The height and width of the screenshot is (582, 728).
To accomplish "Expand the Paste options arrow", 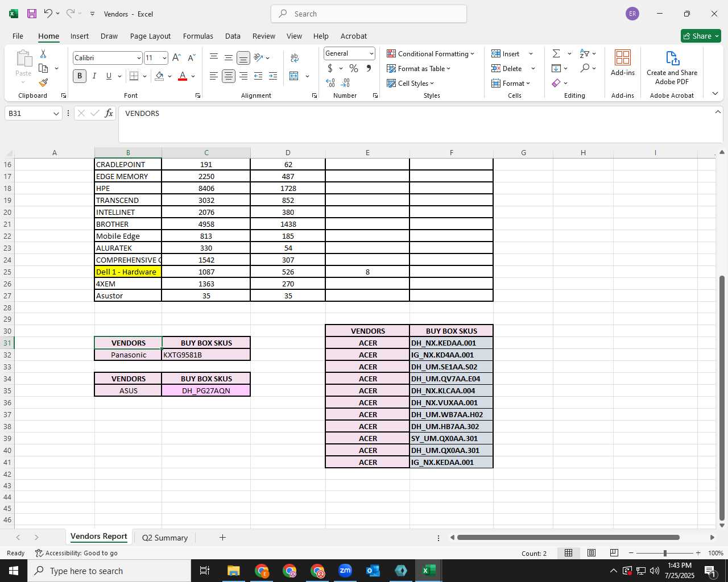I will pyautogui.click(x=23, y=83).
